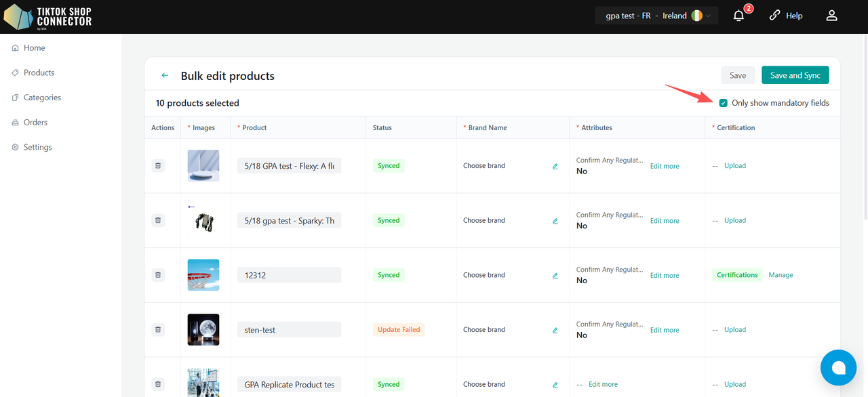Open Choose brand selector for 12312 row
The height and width of the screenshot is (397, 868).
[x=484, y=275]
